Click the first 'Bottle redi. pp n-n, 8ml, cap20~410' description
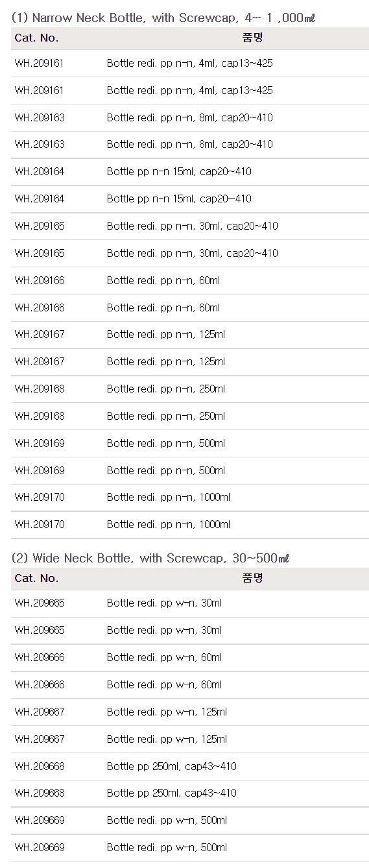This screenshot has width=369, height=868. click(190, 118)
